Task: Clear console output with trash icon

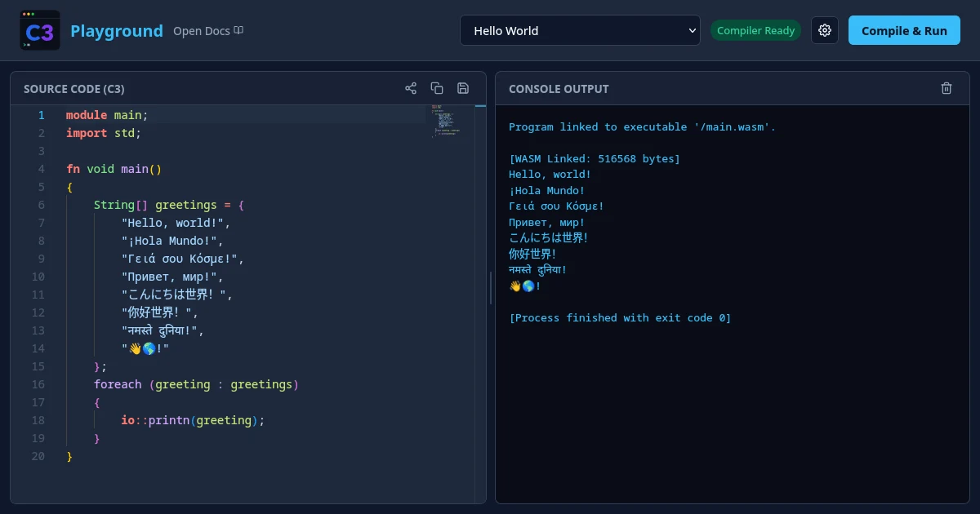Action: click(x=947, y=88)
